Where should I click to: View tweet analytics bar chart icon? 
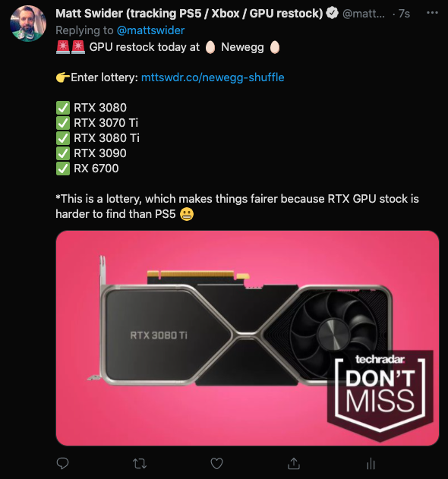371,463
